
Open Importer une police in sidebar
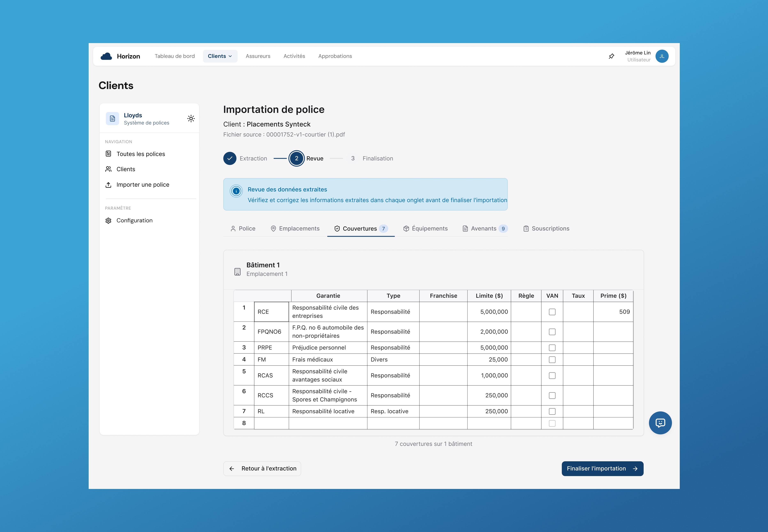(x=142, y=185)
